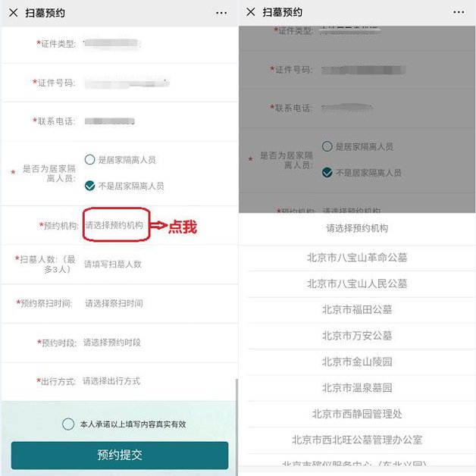Open the left panel's three-dot more menu
This screenshot has width=476, height=476.
221,13
